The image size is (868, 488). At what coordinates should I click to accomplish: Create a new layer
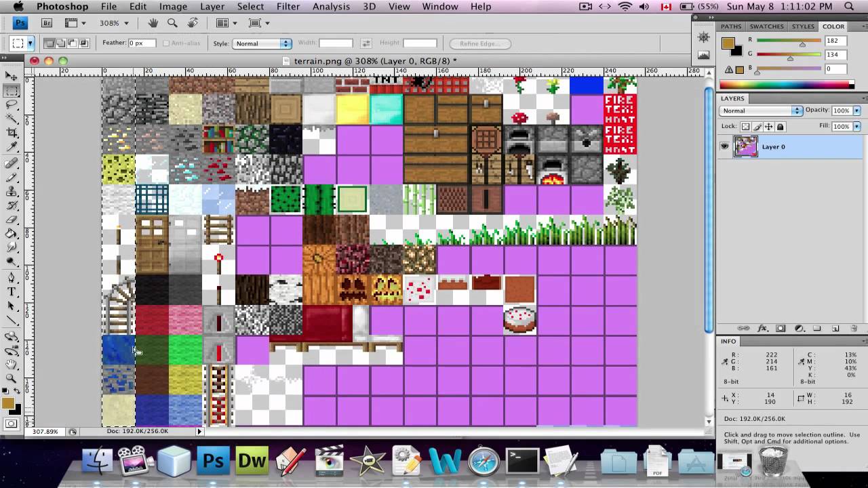point(835,328)
